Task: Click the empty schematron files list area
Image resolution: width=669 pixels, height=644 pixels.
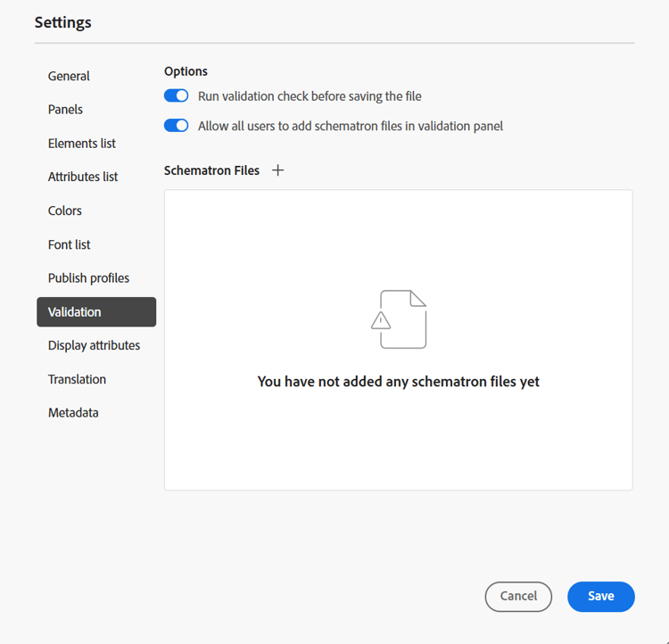Action: point(398,446)
